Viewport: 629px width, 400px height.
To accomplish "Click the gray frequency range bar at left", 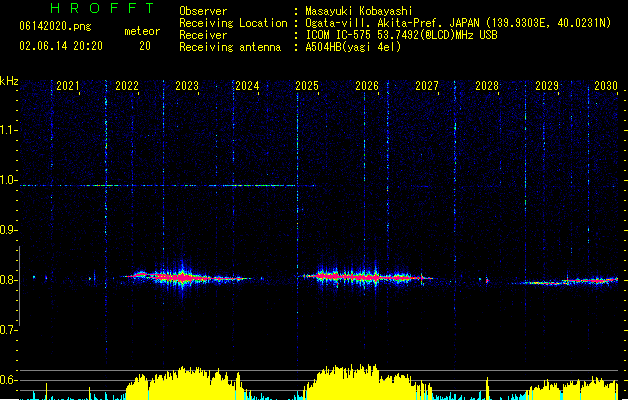I will pyautogui.click(x=19, y=286).
